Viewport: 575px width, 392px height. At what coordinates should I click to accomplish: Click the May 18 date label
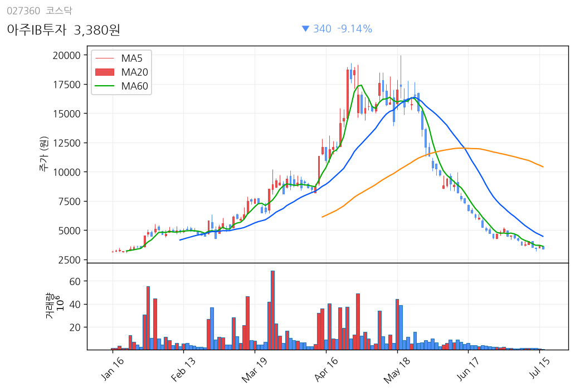point(397,370)
